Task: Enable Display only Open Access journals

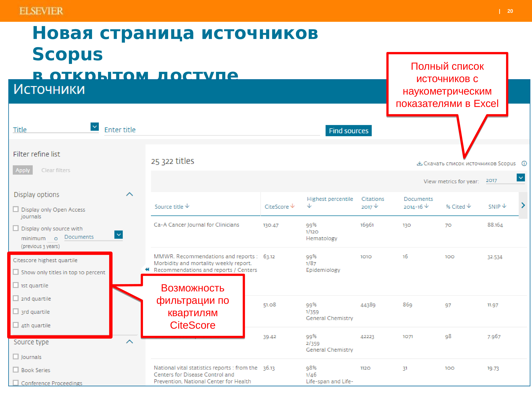Action: click(16, 209)
